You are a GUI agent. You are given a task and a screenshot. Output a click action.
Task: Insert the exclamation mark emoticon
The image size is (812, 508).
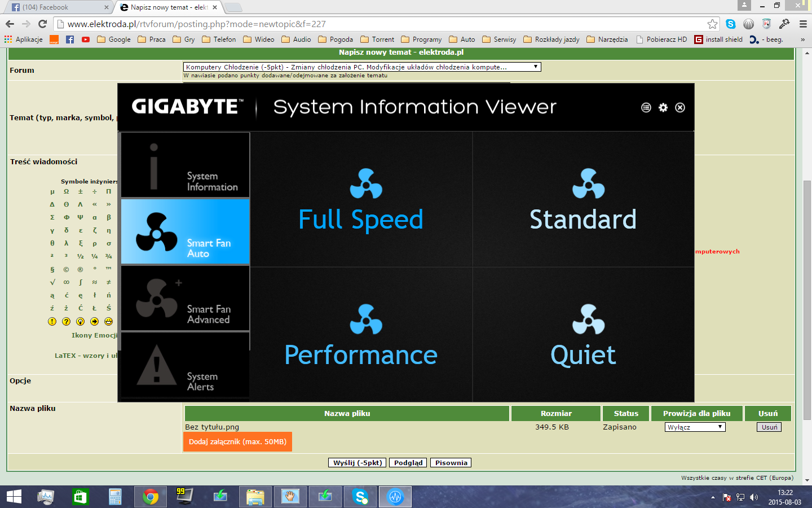(52, 321)
